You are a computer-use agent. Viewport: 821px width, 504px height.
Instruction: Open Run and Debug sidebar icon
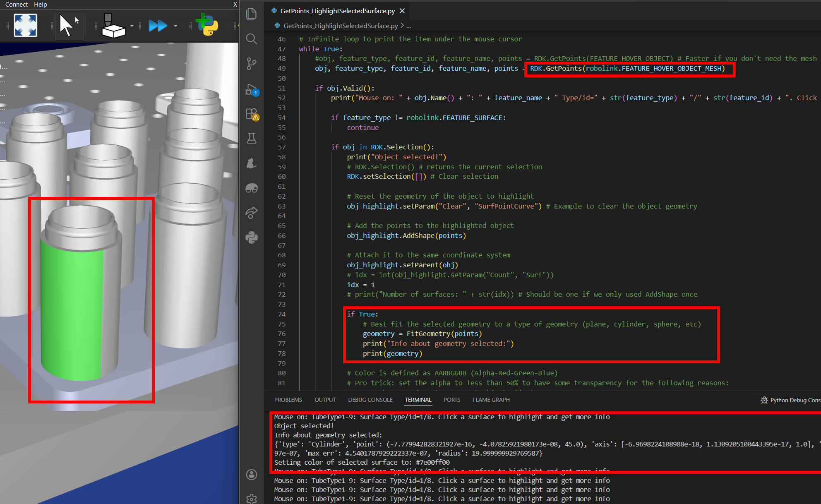pyautogui.click(x=252, y=89)
